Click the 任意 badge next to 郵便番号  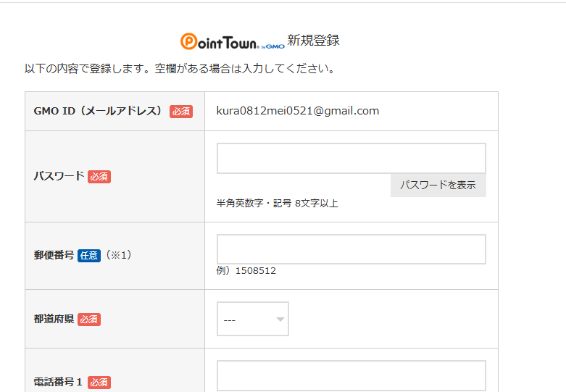coord(89,256)
